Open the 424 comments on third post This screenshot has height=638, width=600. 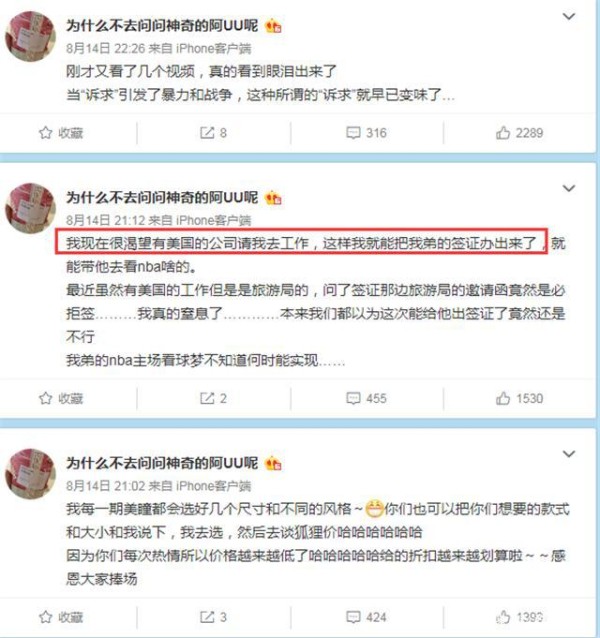pyautogui.click(x=366, y=617)
